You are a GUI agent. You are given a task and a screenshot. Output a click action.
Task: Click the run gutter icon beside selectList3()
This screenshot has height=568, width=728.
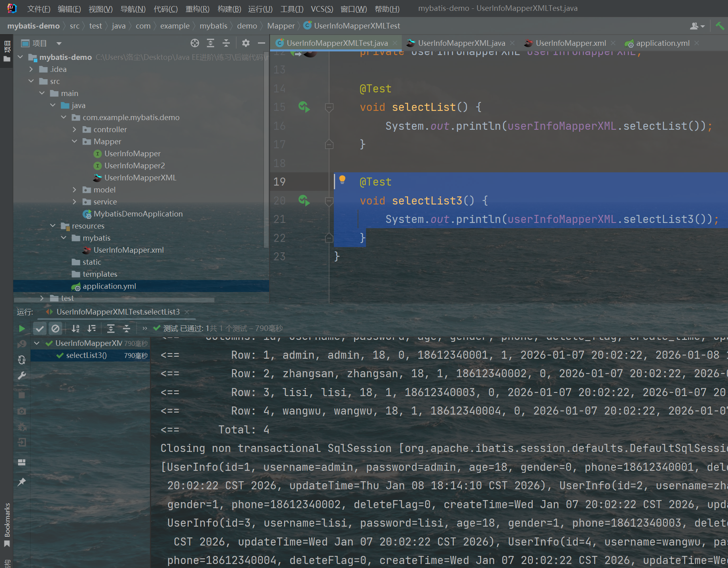304,200
